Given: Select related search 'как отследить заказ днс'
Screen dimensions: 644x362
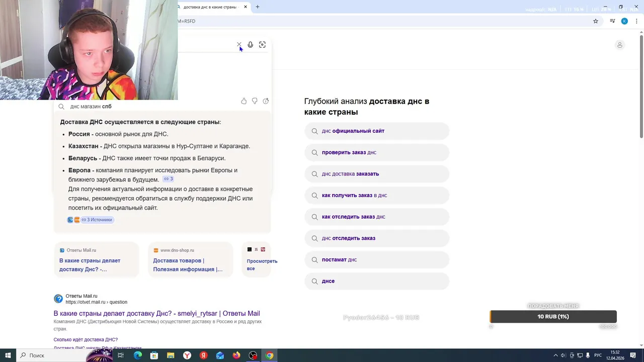Looking at the screenshot, I should click(x=377, y=217).
